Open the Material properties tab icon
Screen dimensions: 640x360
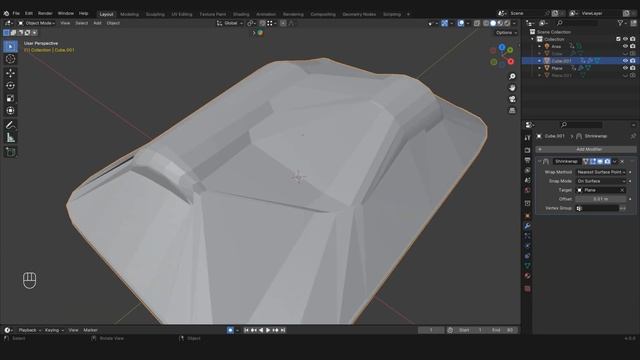(x=527, y=276)
